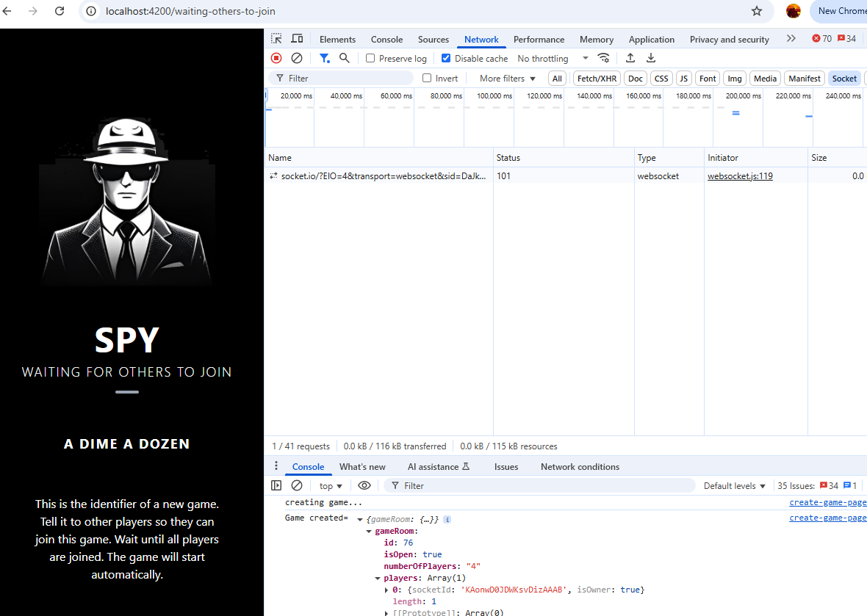Open the More filters dropdown
This screenshot has height=616, width=867.
click(507, 79)
